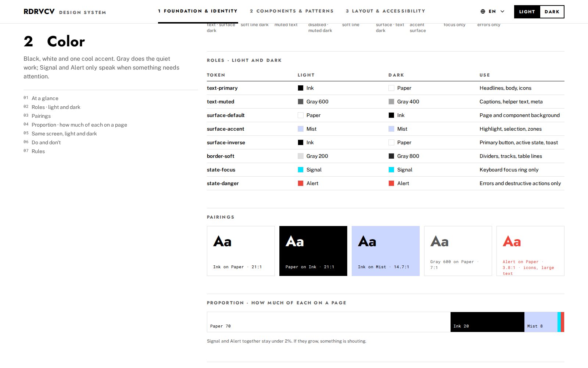Click the surface-inverse token name

pos(226,142)
